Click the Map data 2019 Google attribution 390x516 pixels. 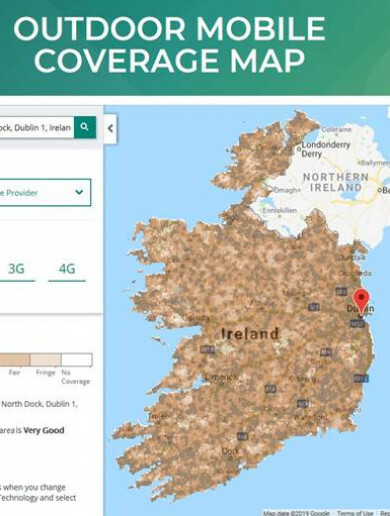pyautogui.click(x=297, y=513)
